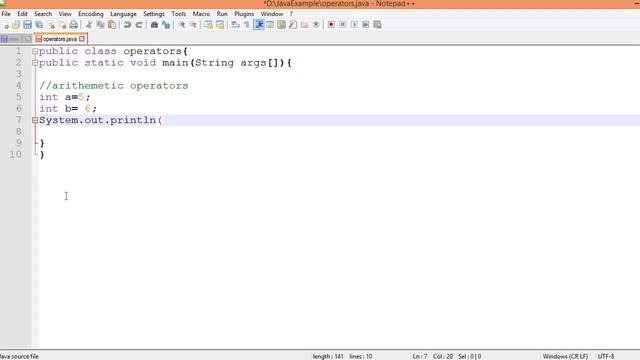Collapse the main method fold marker on line 2
Viewport: 640px width, 360px height.
coord(35,63)
